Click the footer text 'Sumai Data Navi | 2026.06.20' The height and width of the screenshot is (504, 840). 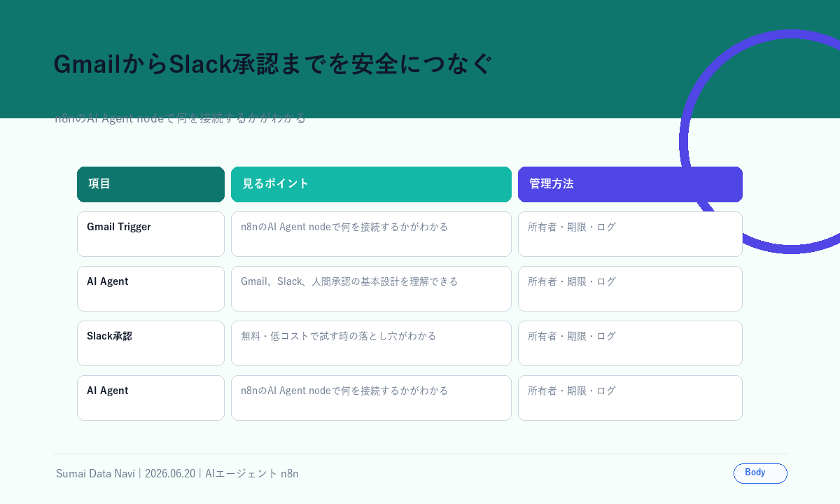click(126, 474)
